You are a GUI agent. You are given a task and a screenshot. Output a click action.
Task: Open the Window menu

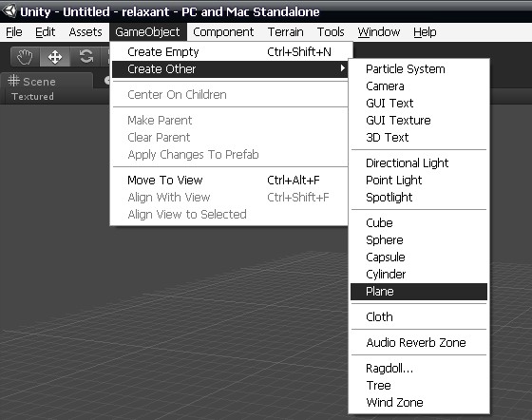(379, 32)
